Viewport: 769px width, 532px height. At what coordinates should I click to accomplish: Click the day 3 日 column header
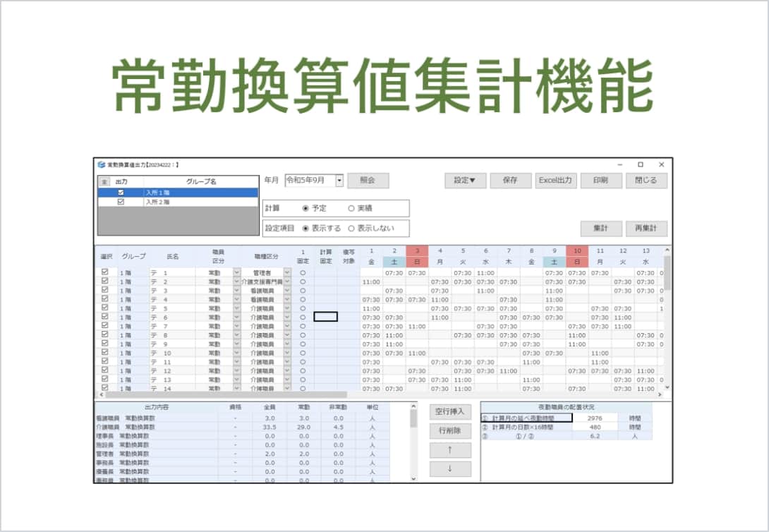[417, 256]
